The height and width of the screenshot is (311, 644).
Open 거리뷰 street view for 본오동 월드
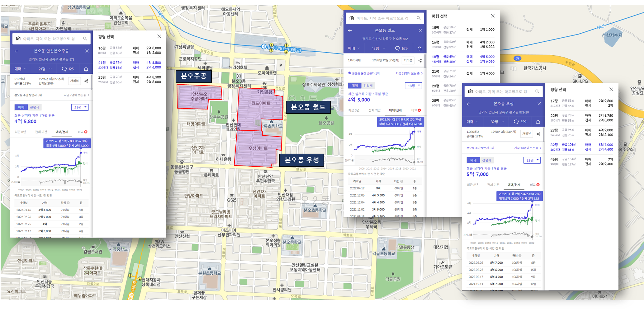(x=408, y=60)
